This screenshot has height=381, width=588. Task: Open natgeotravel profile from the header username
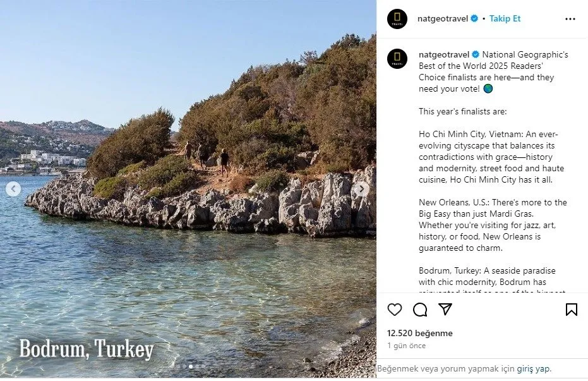tap(443, 18)
